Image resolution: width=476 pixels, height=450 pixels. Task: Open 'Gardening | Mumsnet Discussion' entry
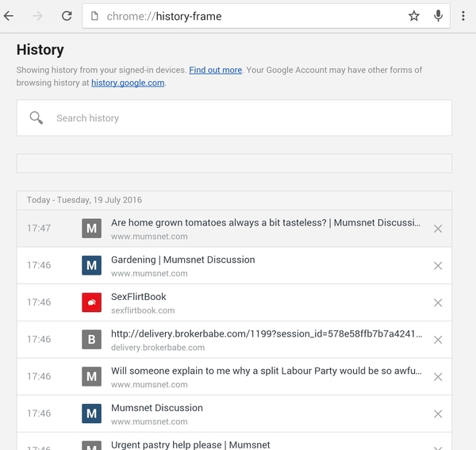click(x=183, y=260)
